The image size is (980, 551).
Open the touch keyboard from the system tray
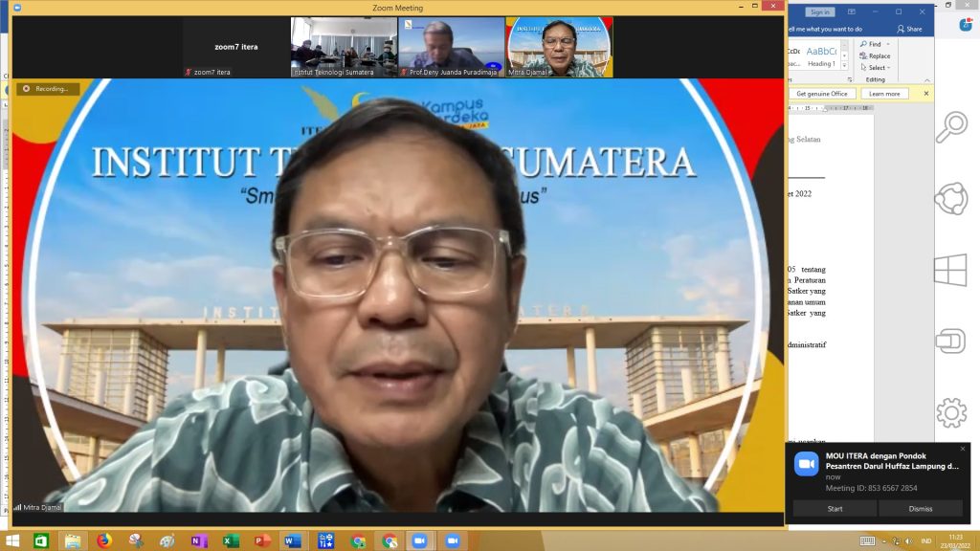click(867, 541)
